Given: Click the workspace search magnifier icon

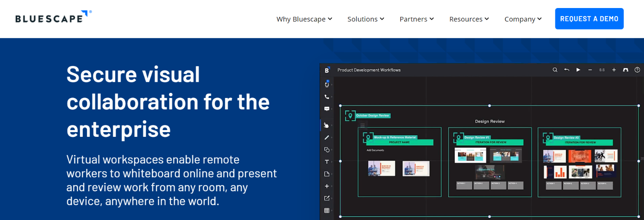Looking at the screenshot, I should point(555,70).
